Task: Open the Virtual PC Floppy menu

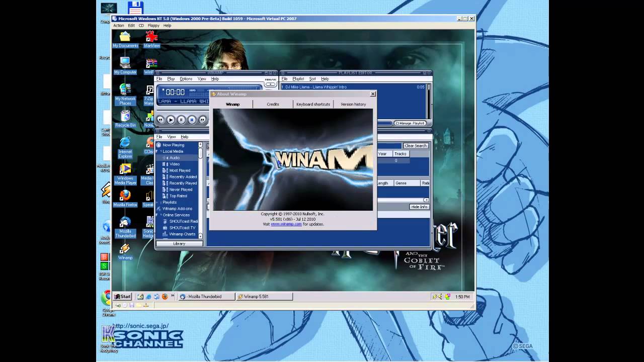Action: point(153,26)
